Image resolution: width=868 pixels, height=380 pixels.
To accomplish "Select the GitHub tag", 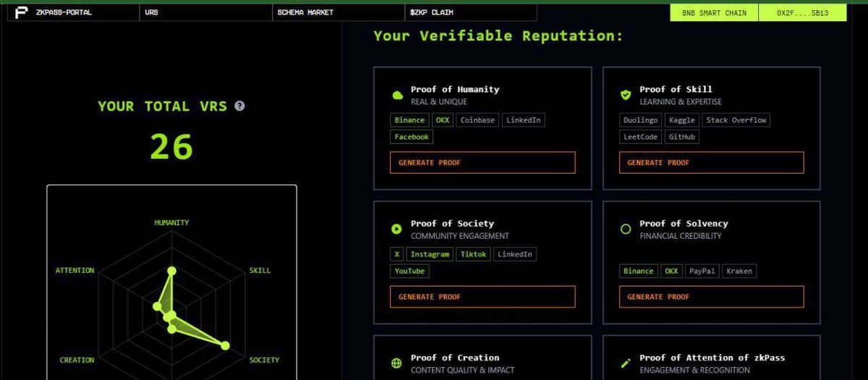I will tap(682, 137).
